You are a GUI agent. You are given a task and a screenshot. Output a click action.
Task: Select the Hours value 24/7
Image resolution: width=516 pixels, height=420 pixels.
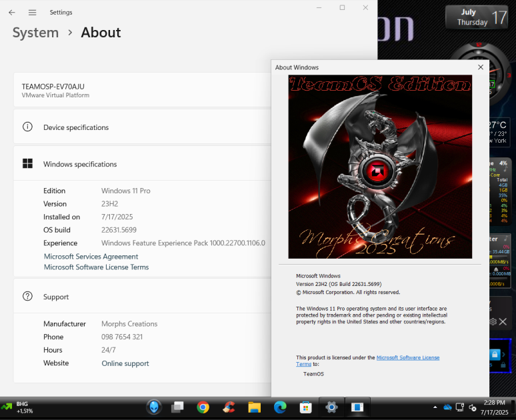pos(109,350)
